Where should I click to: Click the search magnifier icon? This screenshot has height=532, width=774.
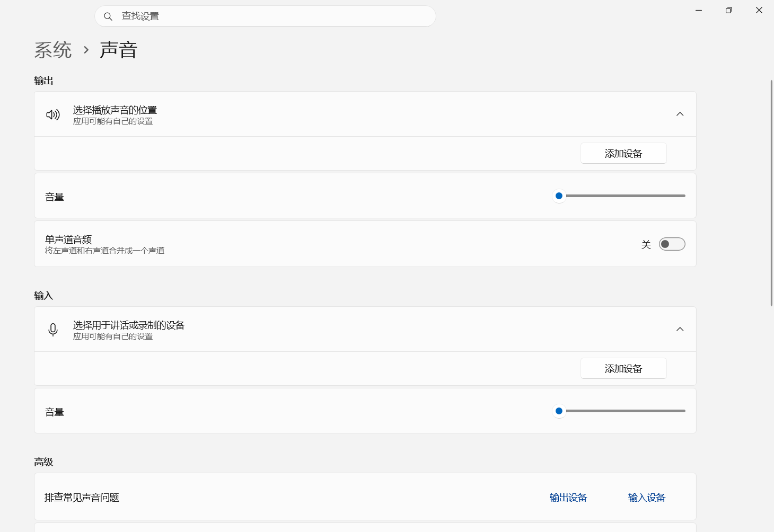pos(108,16)
